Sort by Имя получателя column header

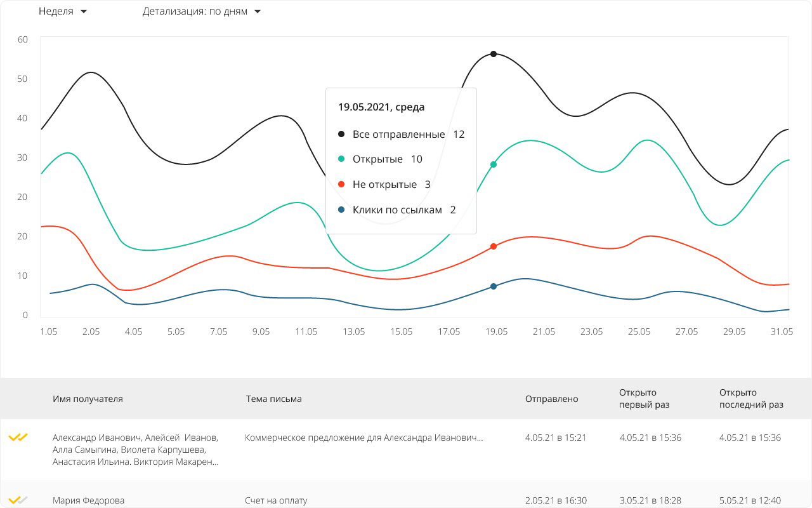88,399
